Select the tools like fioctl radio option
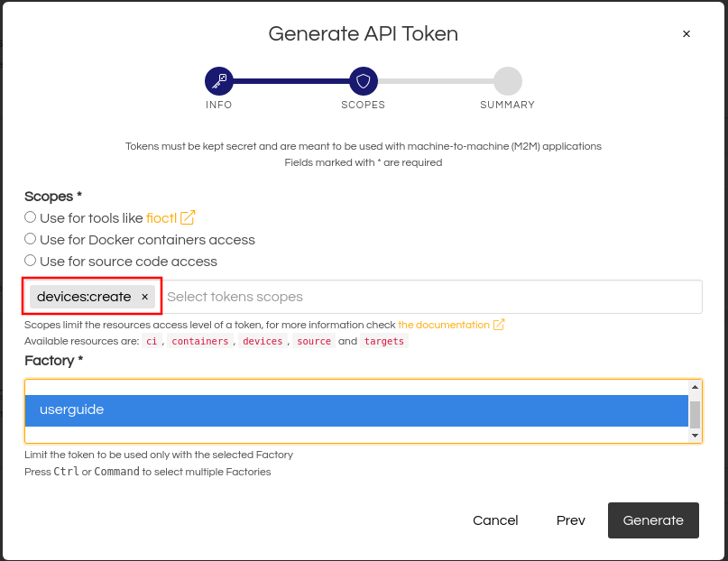 pyautogui.click(x=31, y=217)
